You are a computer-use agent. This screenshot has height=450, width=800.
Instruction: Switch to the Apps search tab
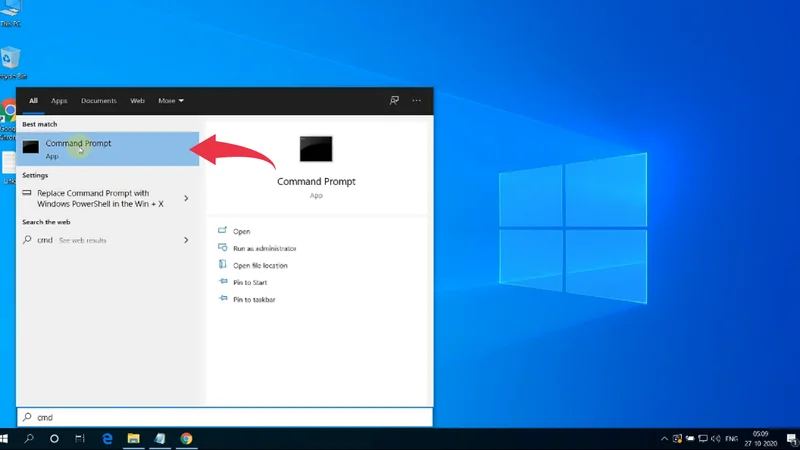(x=59, y=101)
